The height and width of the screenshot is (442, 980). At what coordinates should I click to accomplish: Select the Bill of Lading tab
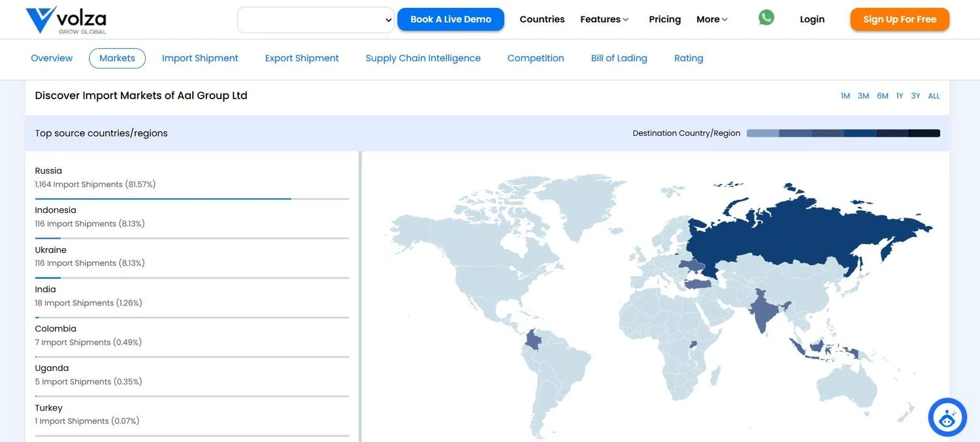point(619,58)
